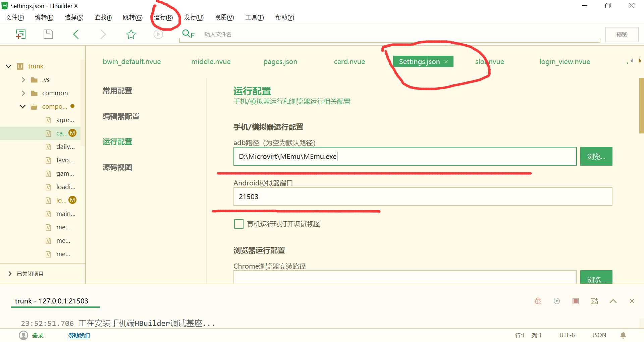Screen dimensions: 644x342
Task: Go forward with the right arrow icon
Action: pos(103,34)
